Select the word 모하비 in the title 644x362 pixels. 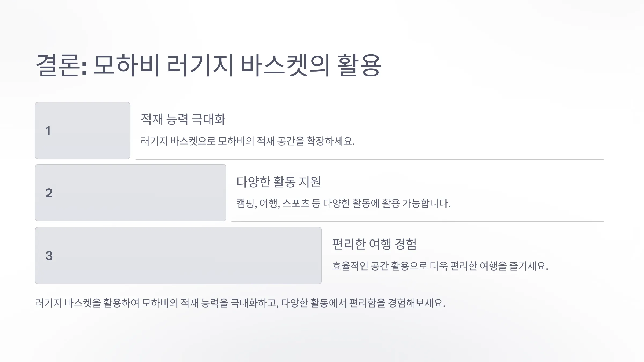pos(127,65)
